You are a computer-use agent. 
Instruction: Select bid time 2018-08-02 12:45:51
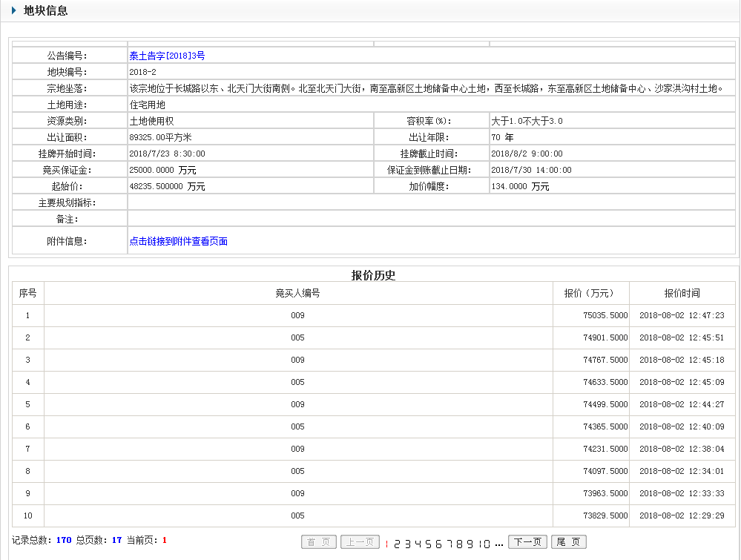(x=682, y=337)
